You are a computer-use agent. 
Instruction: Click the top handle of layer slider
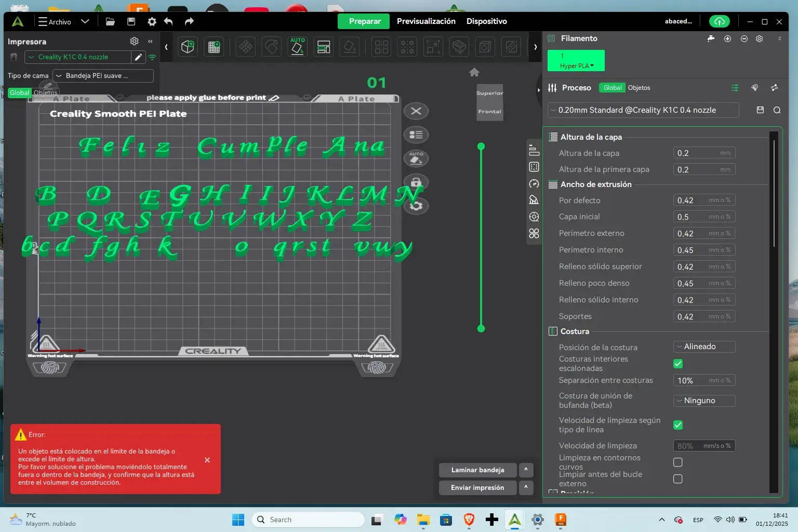481,147
